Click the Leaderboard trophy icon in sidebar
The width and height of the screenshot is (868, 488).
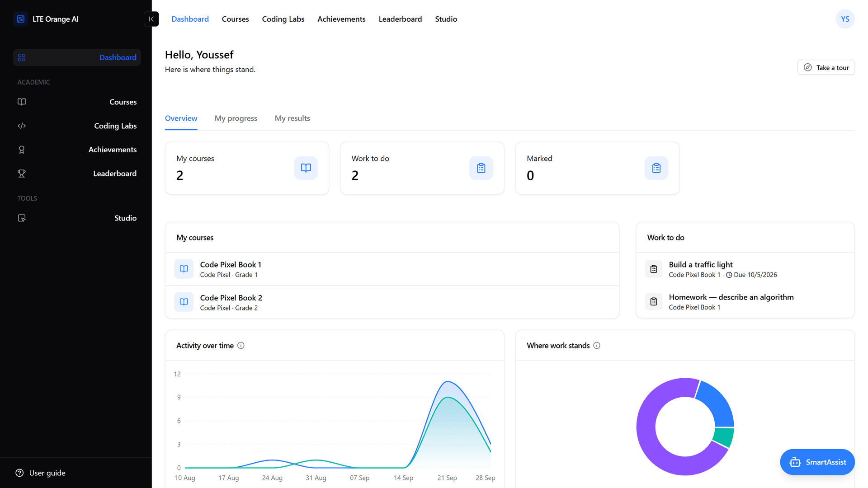[x=22, y=174]
